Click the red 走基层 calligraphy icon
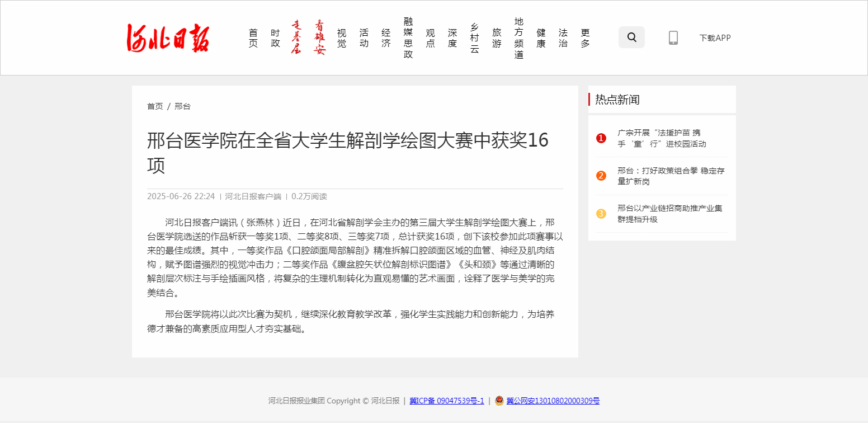The width and height of the screenshot is (868, 423). point(297,37)
